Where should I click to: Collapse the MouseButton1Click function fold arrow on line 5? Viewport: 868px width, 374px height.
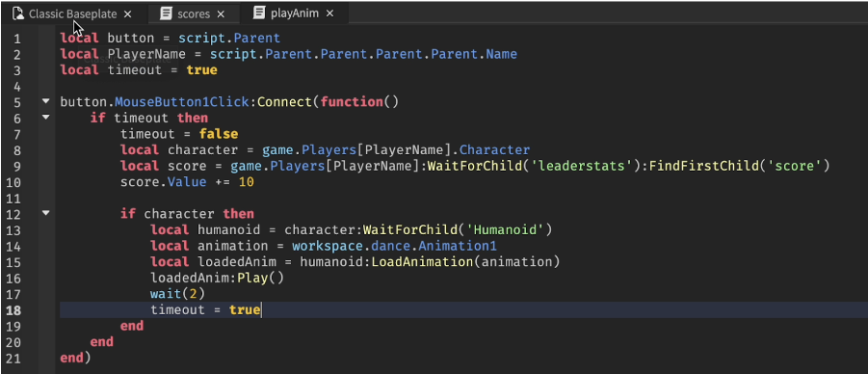click(45, 101)
